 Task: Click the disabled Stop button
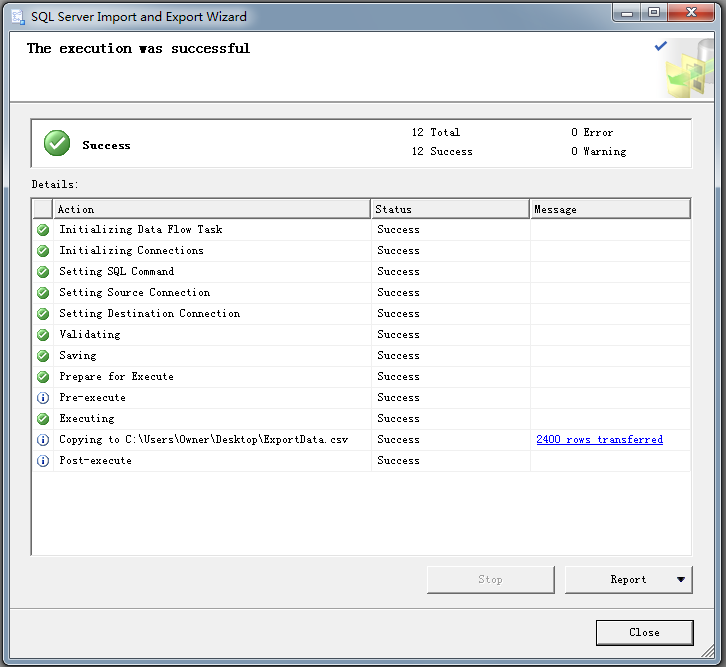[490, 580]
